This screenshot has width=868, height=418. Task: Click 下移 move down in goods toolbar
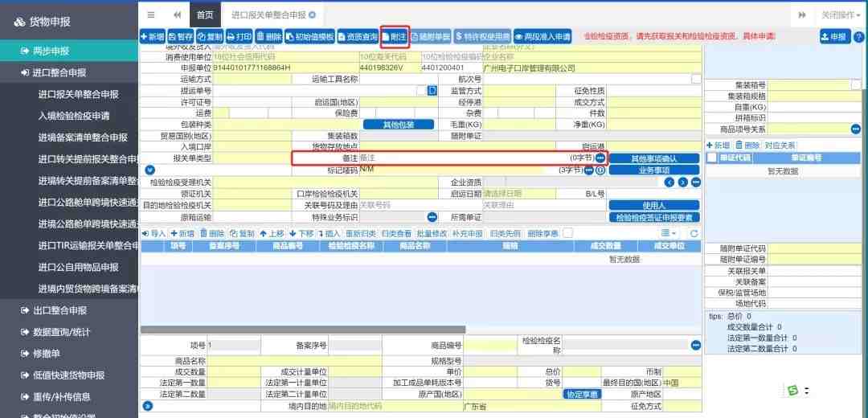point(301,234)
